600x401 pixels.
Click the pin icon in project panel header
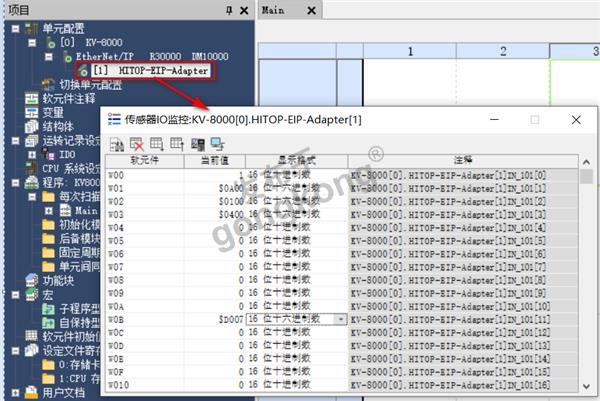(x=229, y=10)
